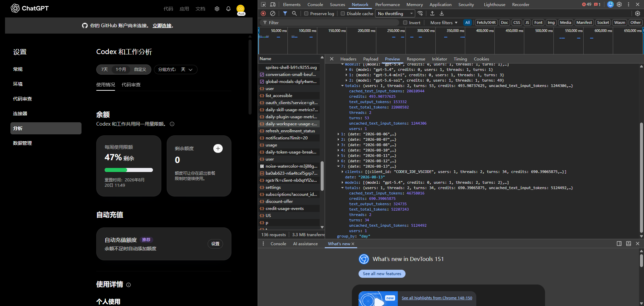
Task: Open Chrome 148-150 highlights link
Action: tap(437, 298)
